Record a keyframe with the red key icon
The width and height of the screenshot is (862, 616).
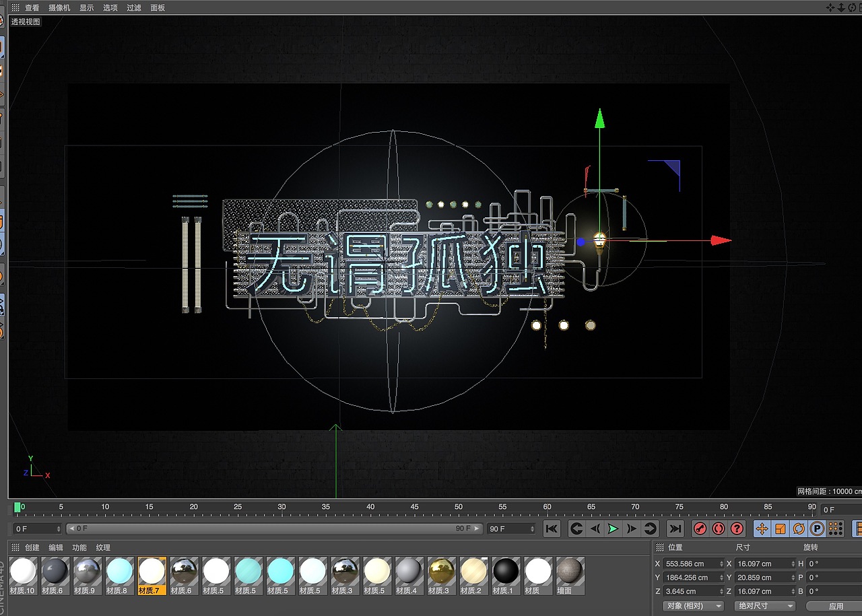pos(700,528)
